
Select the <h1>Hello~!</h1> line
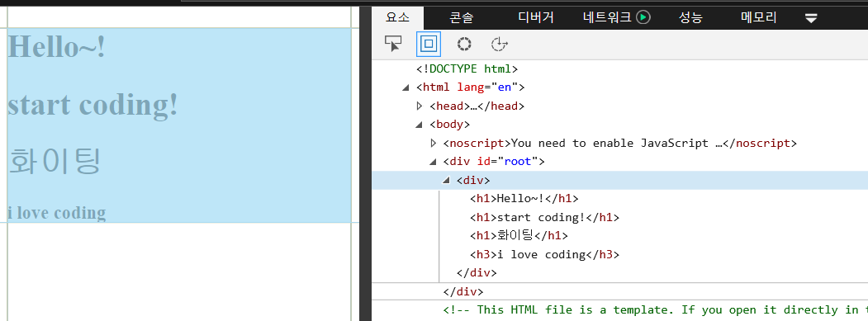[524, 199]
